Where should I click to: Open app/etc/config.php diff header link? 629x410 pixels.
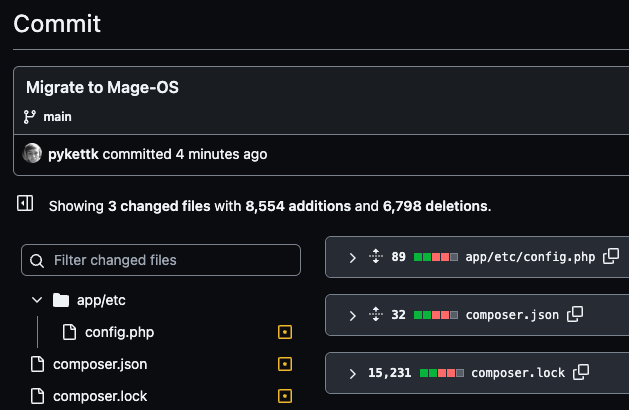(530, 257)
